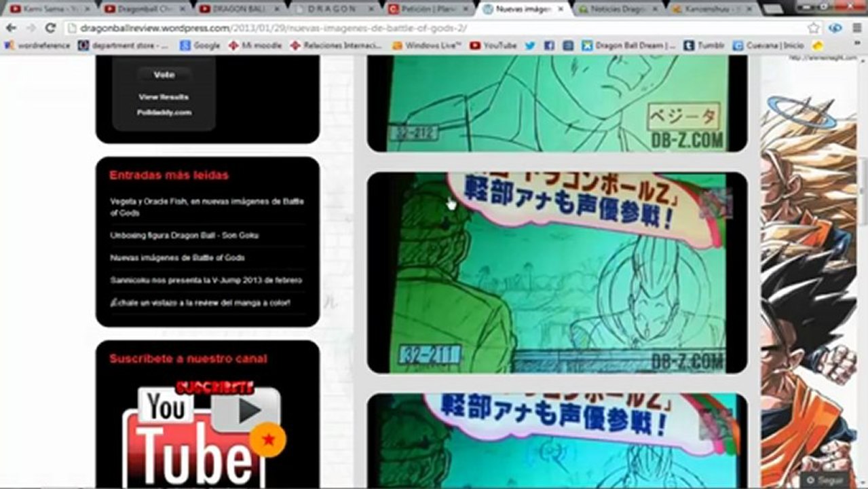The height and width of the screenshot is (489, 868).
Task: Click the last yellow bookmark icon
Action: [x=817, y=46]
